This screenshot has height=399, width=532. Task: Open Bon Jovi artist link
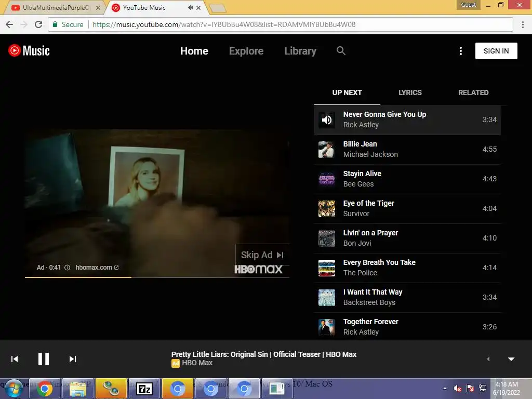pyautogui.click(x=357, y=243)
